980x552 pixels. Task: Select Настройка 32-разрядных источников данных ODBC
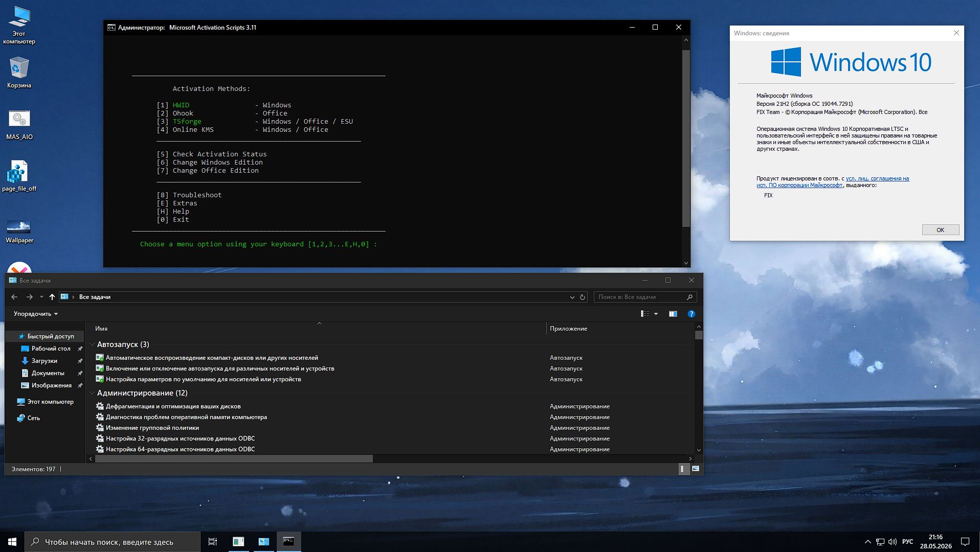click(x=180, y=439)
